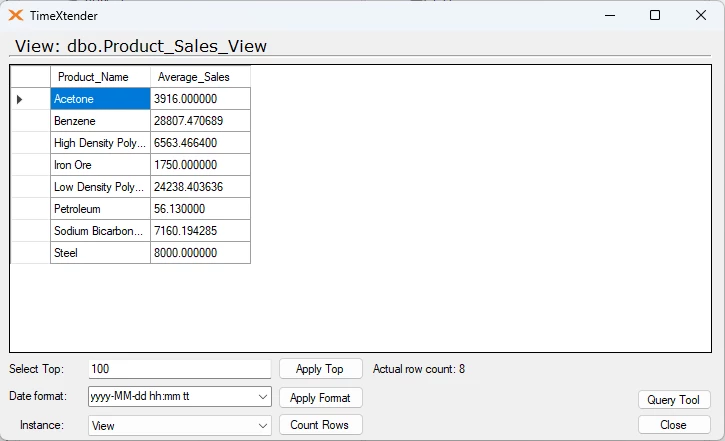Sort by Product_Name column header
Image resolution: width=725 pixels, height=441 pixels.
[100, 77]
